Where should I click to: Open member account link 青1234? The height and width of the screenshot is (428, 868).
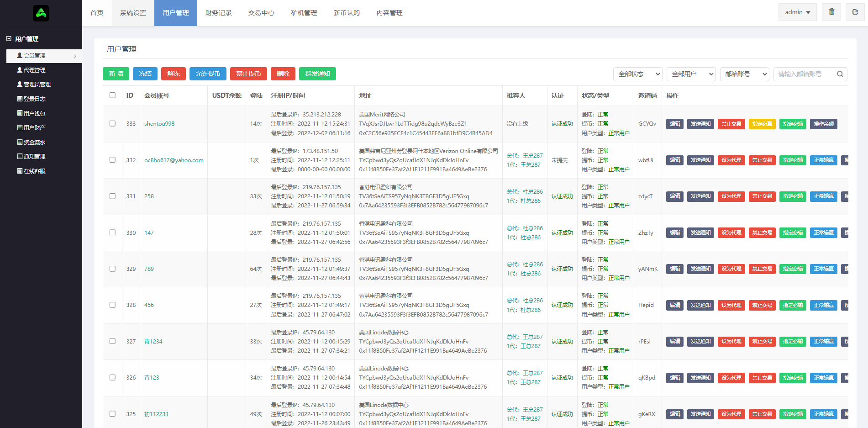pos(153,341)
